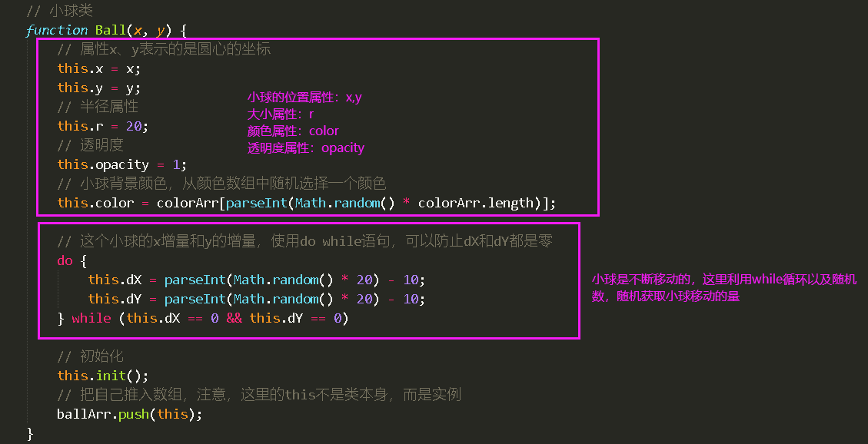Click the "while" keyword after the closing brace
The image size is (868, 444).
91,318
